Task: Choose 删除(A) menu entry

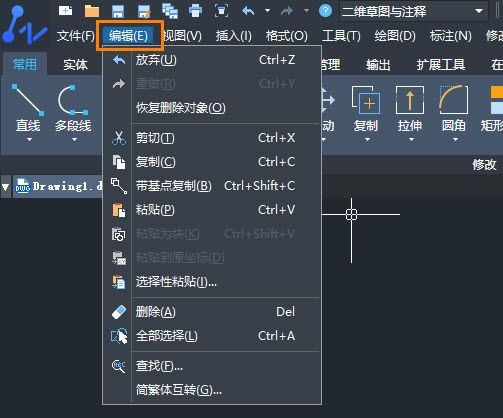Action: point(212,312)
